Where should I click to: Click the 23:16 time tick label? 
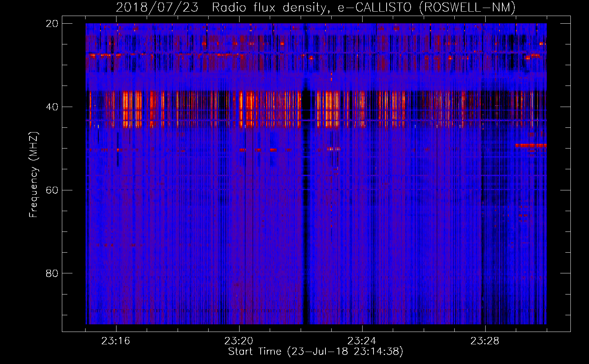(x=115, y=341)
